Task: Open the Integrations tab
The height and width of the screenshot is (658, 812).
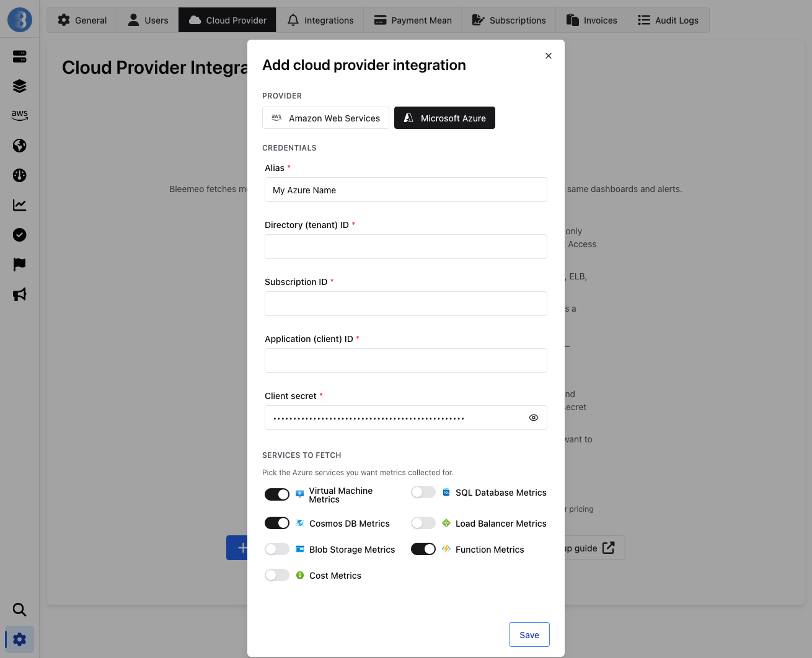Action: pos(320,20)
